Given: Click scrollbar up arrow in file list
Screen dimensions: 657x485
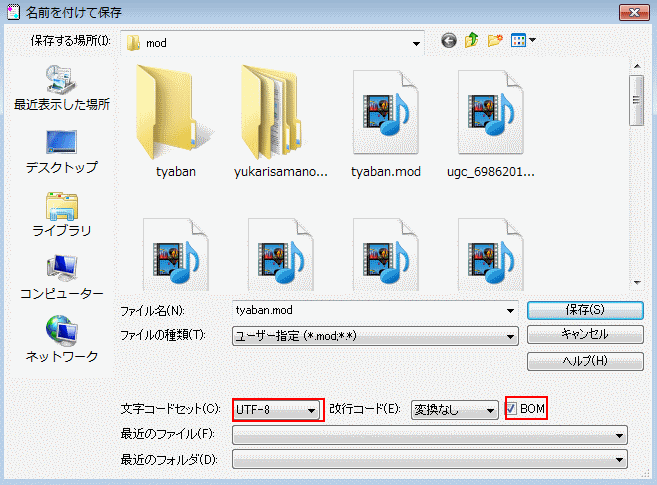Looking at the screenshot, I should click(x=637, y=66).
